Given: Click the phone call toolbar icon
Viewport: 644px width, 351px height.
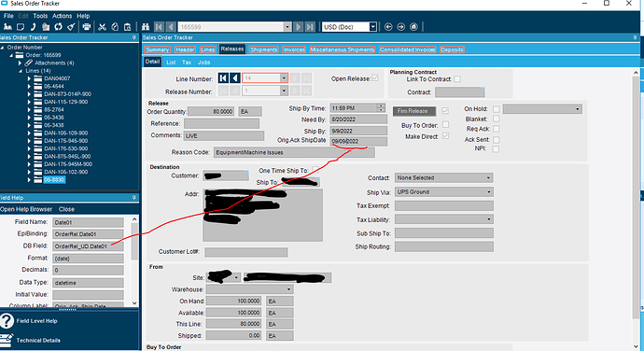Looking at the screenshot, I should (33, 27).
